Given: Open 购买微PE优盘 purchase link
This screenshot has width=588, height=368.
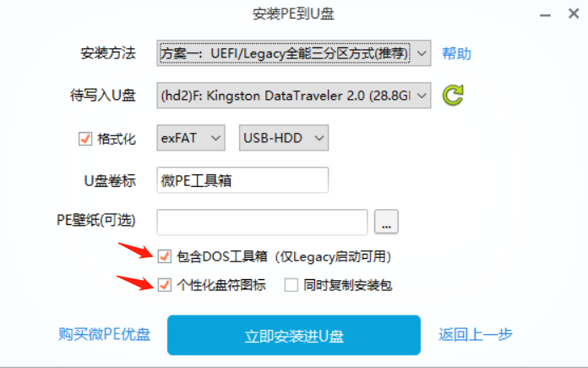Looking at the screenshot, I should [x=104, y=334].
